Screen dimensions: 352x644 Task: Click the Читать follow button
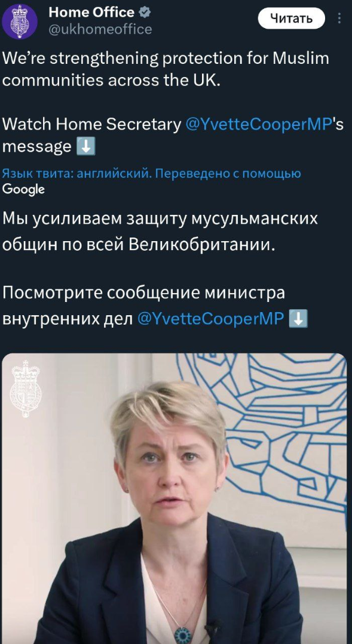coord(291,19)
